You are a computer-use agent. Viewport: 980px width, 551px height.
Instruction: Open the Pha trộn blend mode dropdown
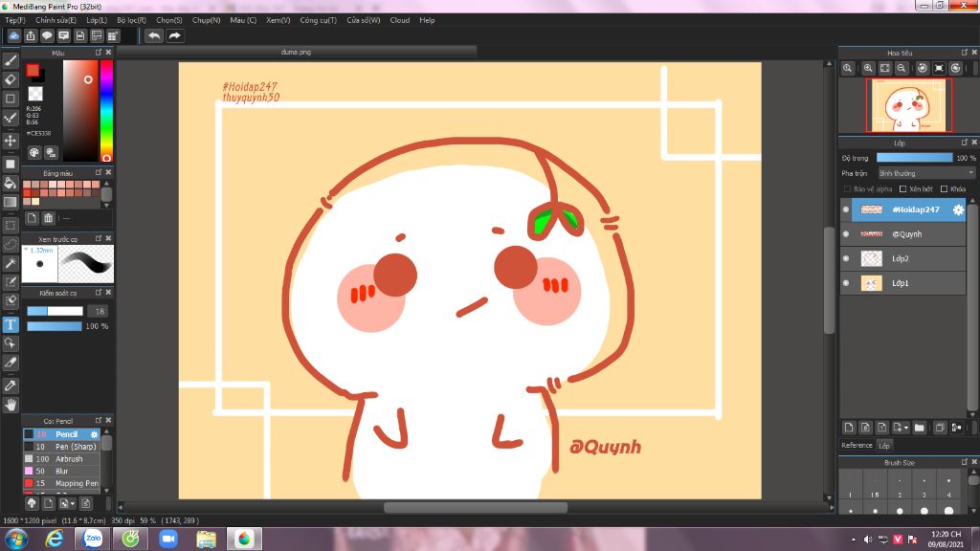click(x=926, y=173)
